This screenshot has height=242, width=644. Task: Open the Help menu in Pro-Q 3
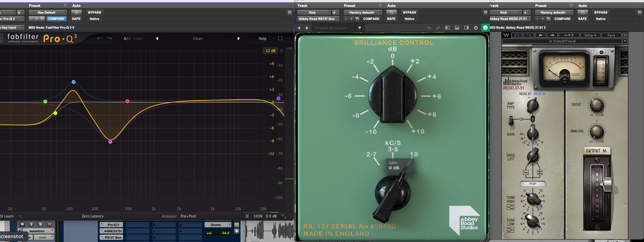click(262, 38)
